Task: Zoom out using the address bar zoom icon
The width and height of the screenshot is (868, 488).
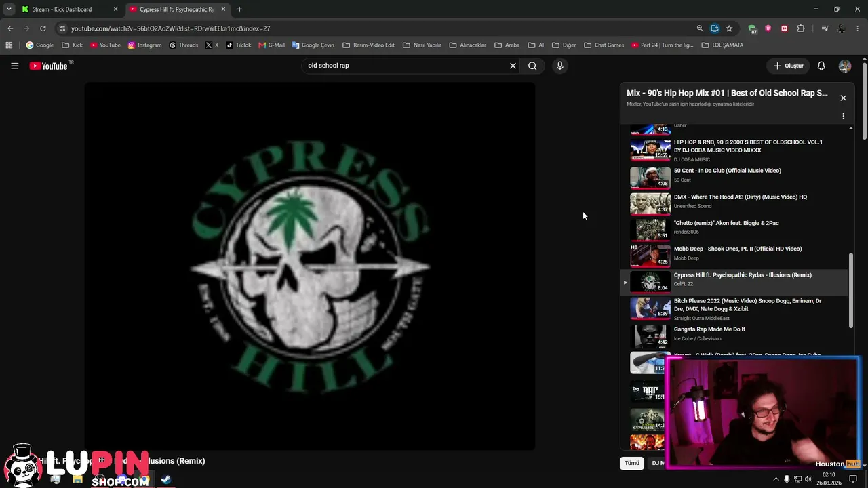Action: [x=700, y=28]
